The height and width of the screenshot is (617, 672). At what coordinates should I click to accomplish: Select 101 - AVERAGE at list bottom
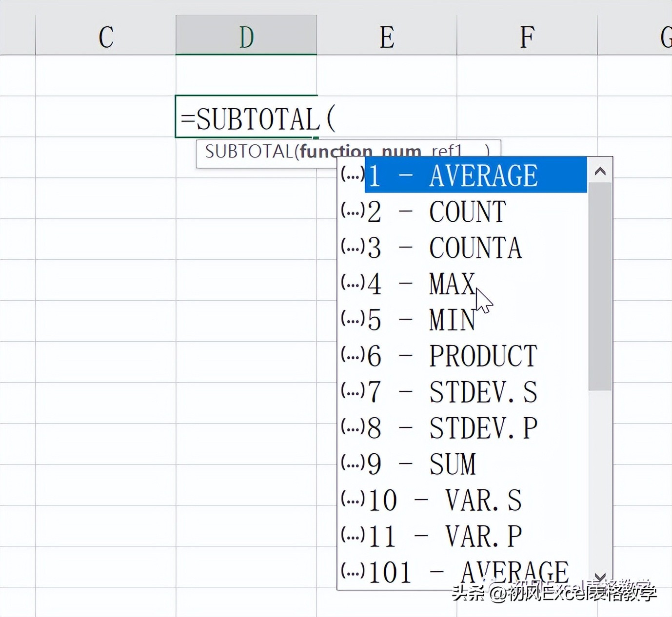point(463,572)
